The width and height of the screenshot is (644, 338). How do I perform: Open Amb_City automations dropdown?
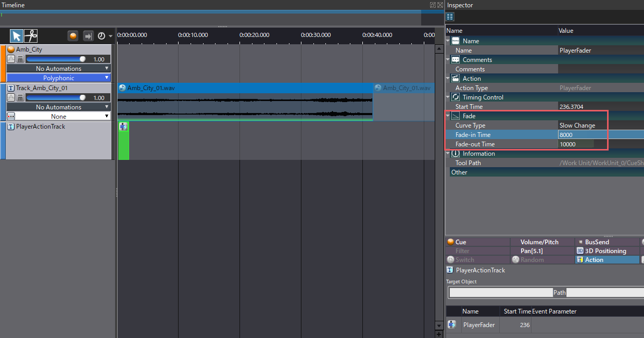point(59,68)
